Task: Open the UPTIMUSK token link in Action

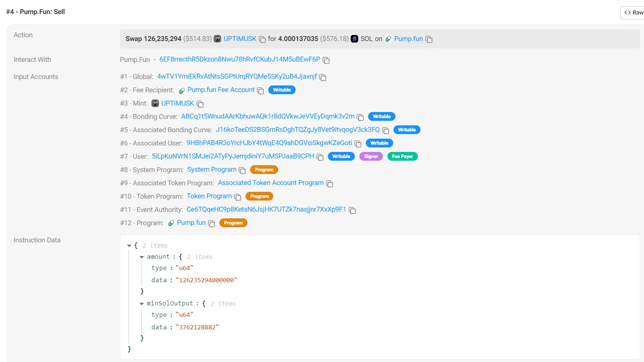Action: coord(240,39)
